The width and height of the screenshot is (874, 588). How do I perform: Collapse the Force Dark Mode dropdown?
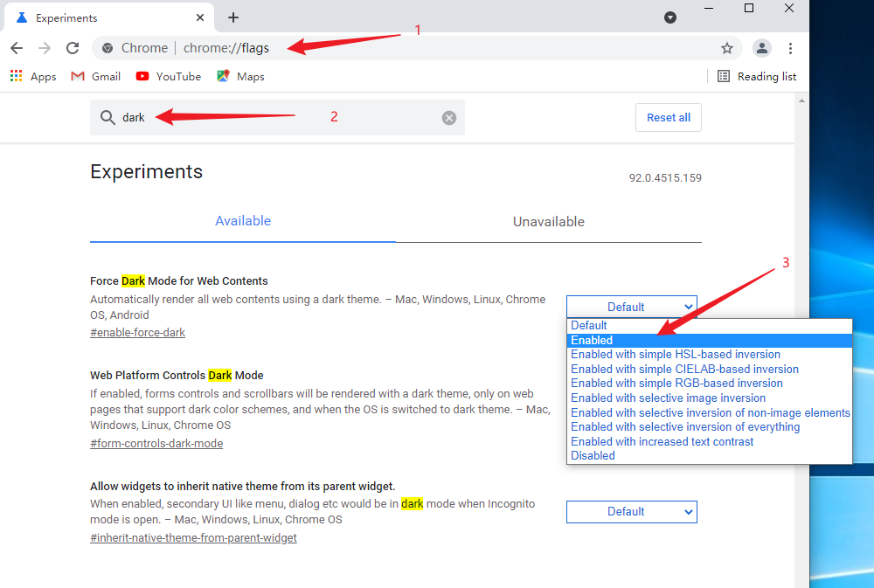click(x=632, y=307)
